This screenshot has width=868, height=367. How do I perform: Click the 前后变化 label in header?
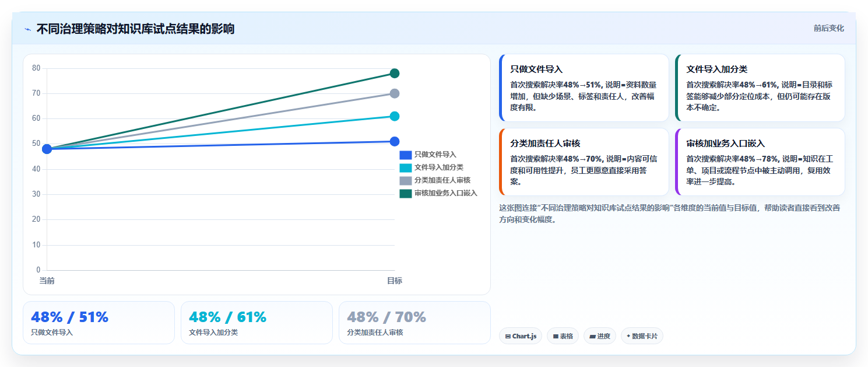coord(828,29)
